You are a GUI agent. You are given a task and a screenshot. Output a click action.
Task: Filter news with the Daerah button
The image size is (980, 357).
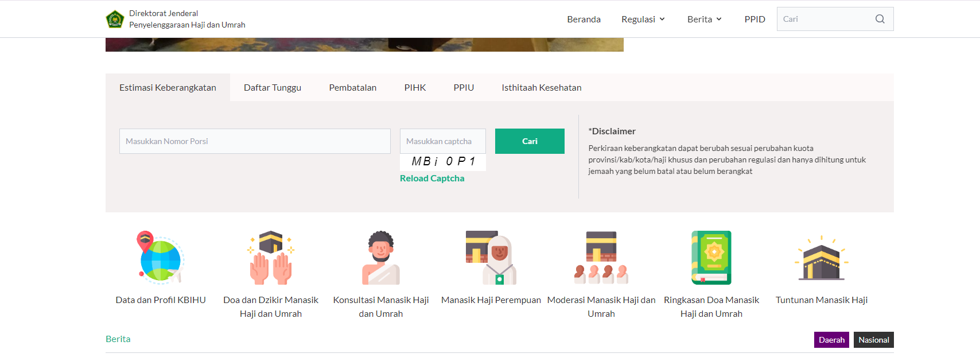[x=831, y=340]
